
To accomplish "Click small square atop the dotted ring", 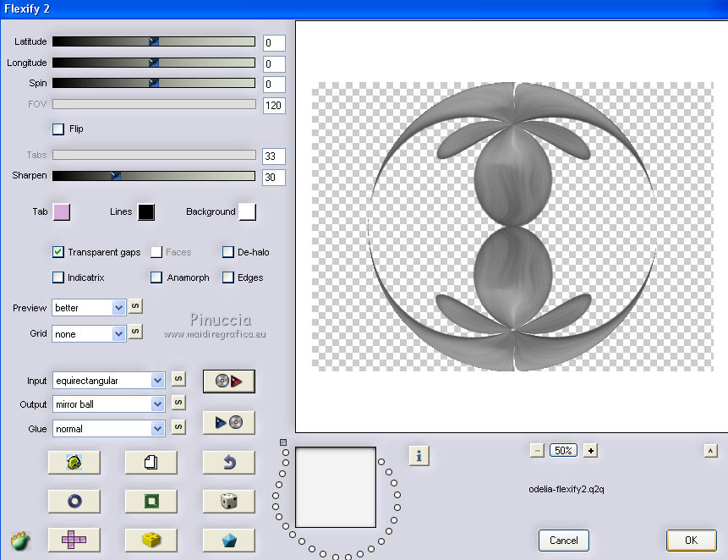I will [x=283, y=442].
